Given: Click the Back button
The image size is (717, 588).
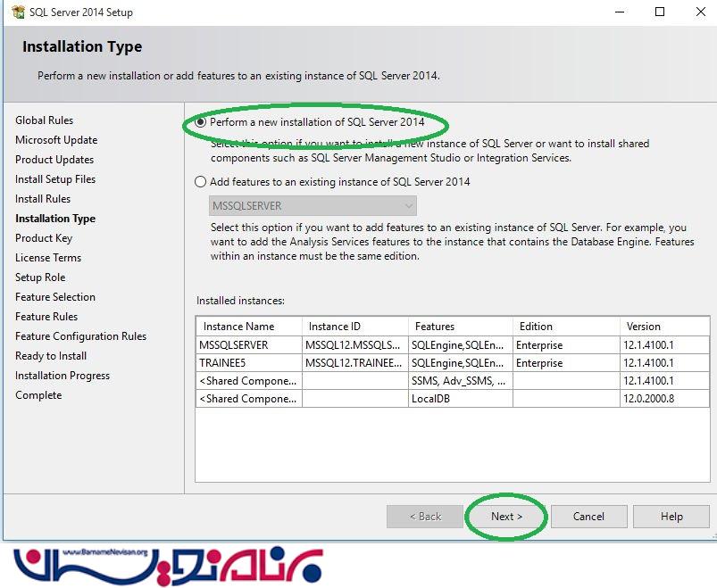Looking at the screenshot, I should (x=425, y=517).
